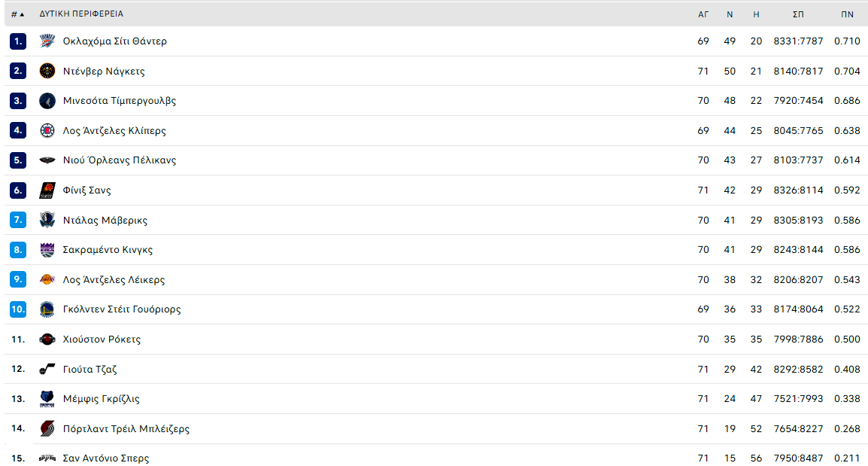The image size is (868, 466).
Task: Open the Νιού Όρλεανς Πέλικανς team link
Action: click(x=120, y=160)
